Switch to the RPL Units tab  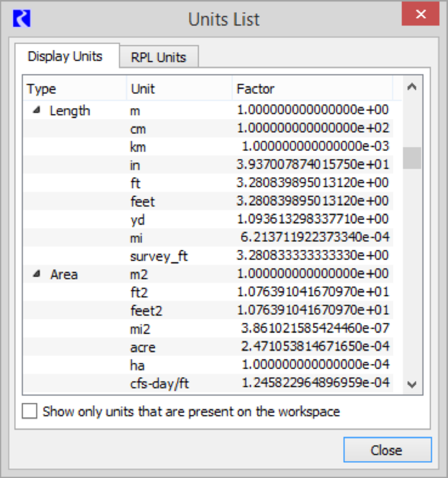click(x=159, y=57)
